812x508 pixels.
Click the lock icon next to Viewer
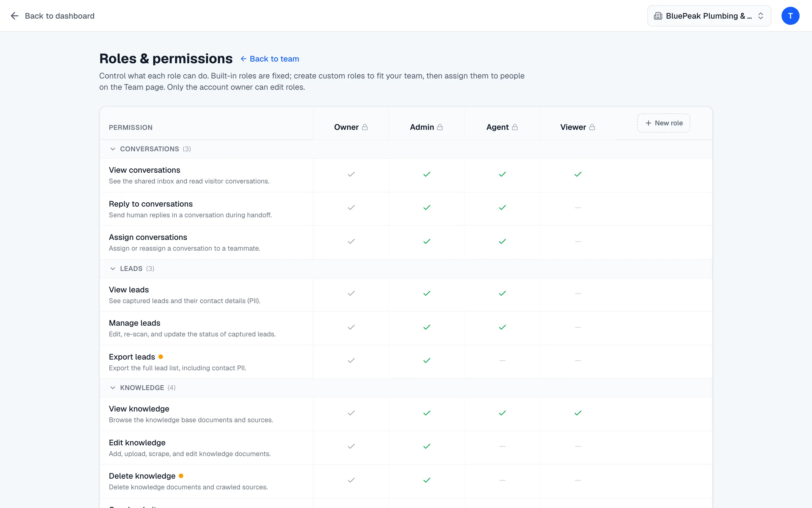pos(592,127)
